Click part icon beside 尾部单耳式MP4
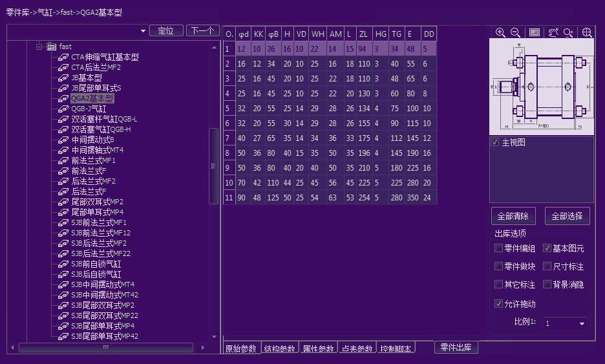This screenshot has height=364, width=605. point(63,212)
